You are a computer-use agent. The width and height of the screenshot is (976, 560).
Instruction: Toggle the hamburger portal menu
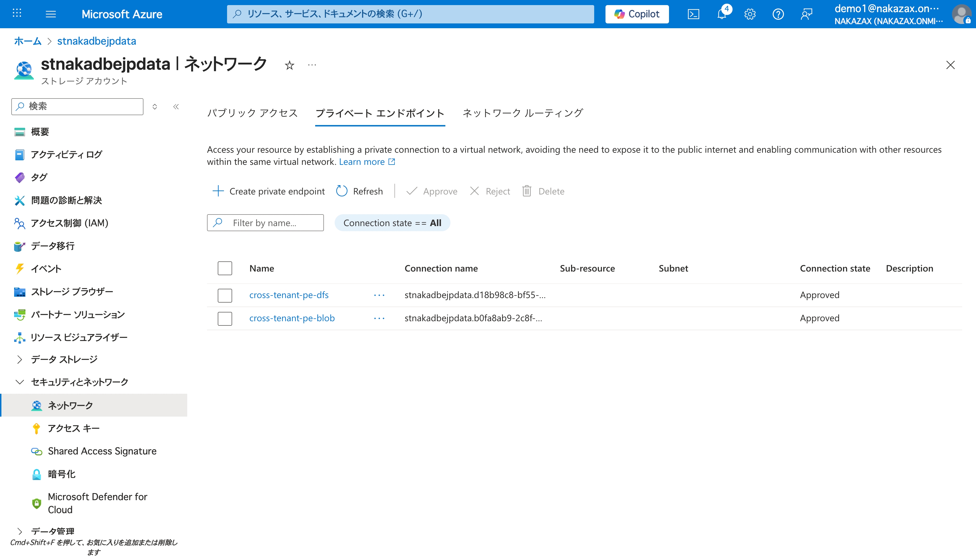[51, 14]
